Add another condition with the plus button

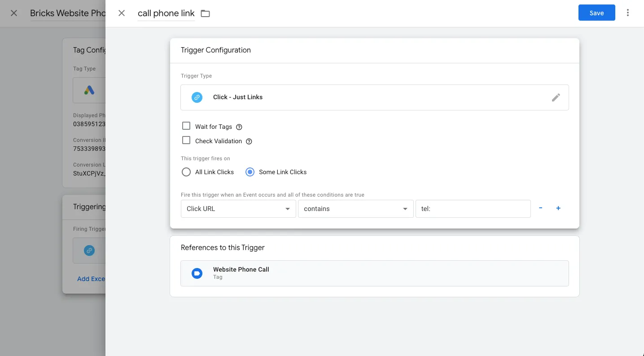[x=558, y=208]
